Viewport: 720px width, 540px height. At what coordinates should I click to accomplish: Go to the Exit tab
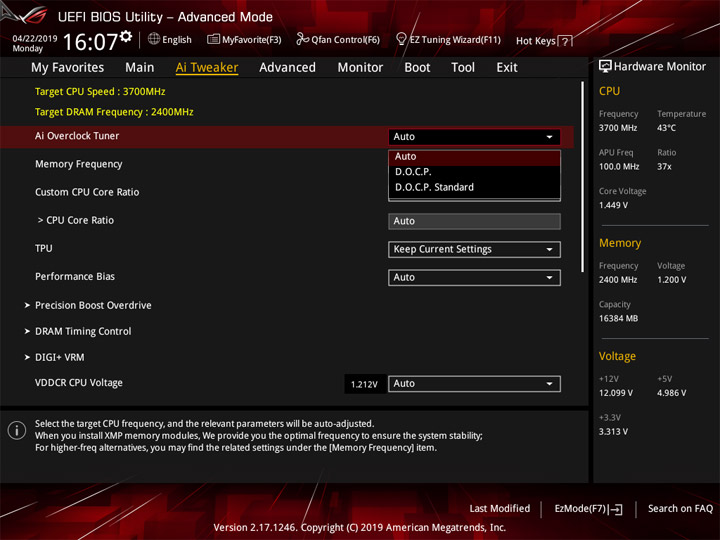point(506,68)
